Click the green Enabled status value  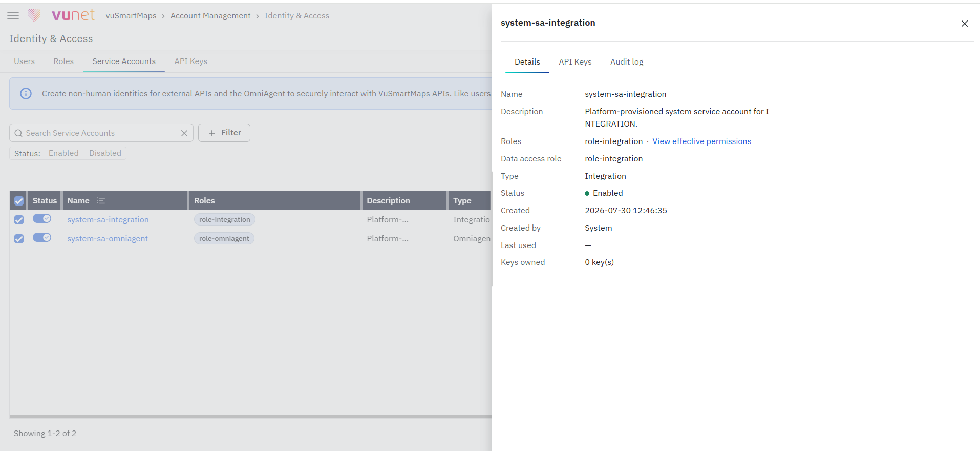point(604,193)
